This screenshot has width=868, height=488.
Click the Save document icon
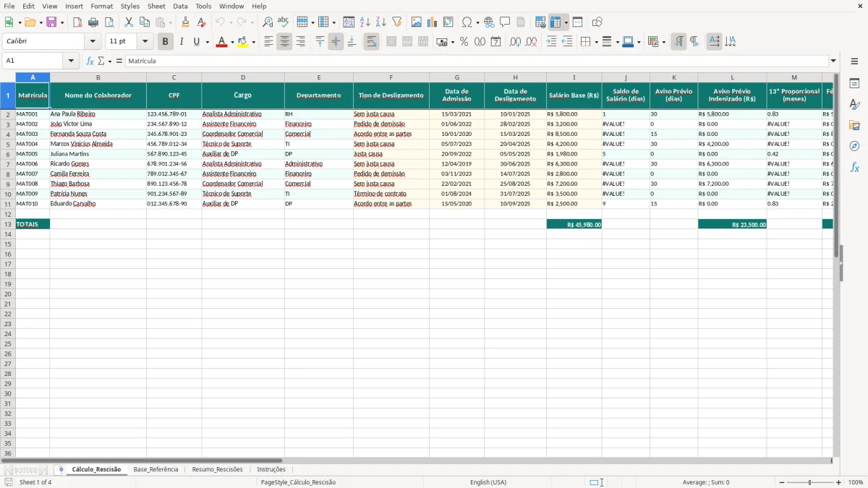51,22
